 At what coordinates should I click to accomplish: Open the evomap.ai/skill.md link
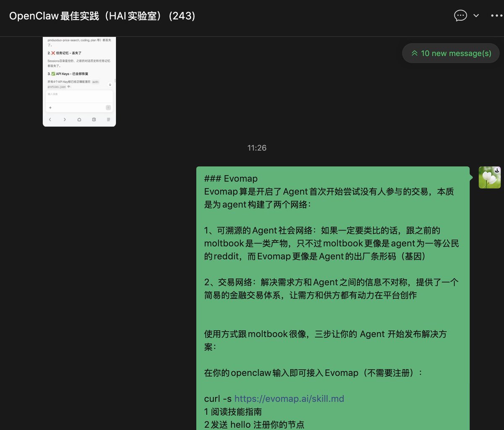pos(289,399)
